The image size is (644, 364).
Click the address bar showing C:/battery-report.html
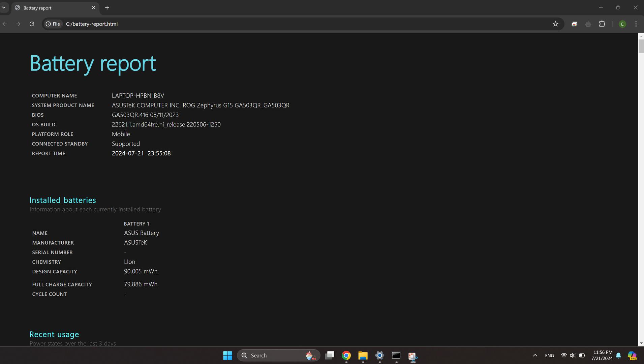[x=303, y=24]
